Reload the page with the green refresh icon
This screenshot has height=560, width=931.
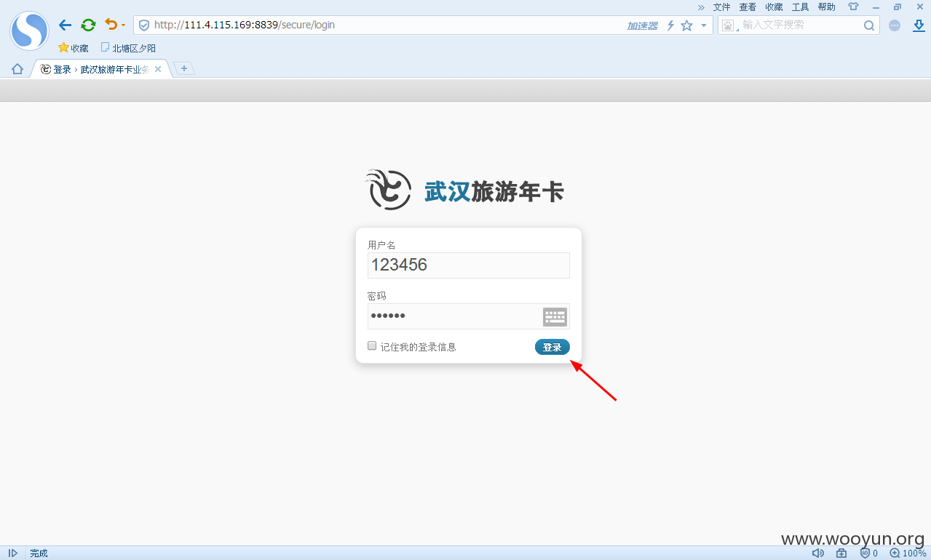tap(88, 25)
